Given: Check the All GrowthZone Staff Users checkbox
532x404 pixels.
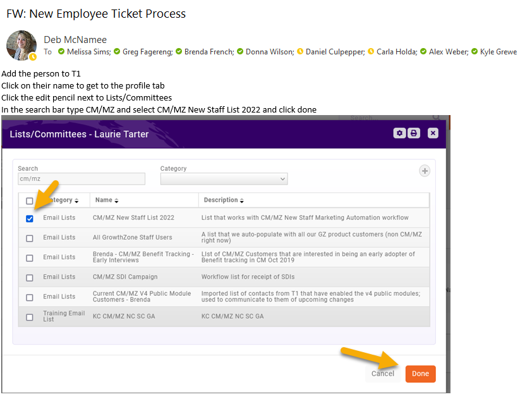Looking at the screenshot, I should pos(30,238).
